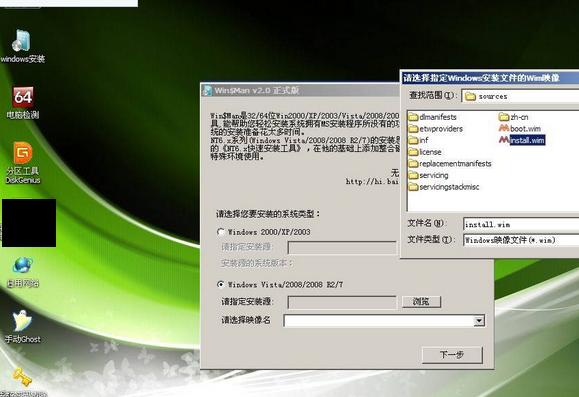This screenshot has height=397, width=579.
Task: Select the zh-cn folder icon
Action: tap(504, 117)
